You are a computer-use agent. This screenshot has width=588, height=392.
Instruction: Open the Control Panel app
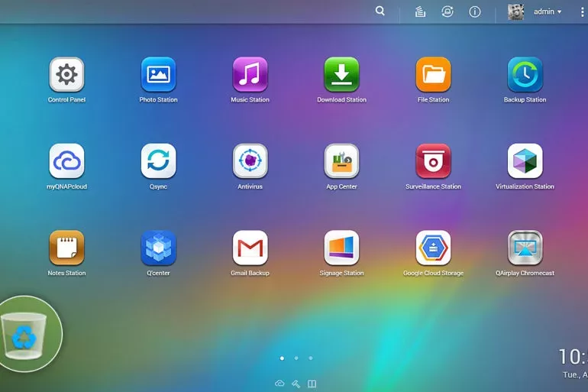click(67, 75)
